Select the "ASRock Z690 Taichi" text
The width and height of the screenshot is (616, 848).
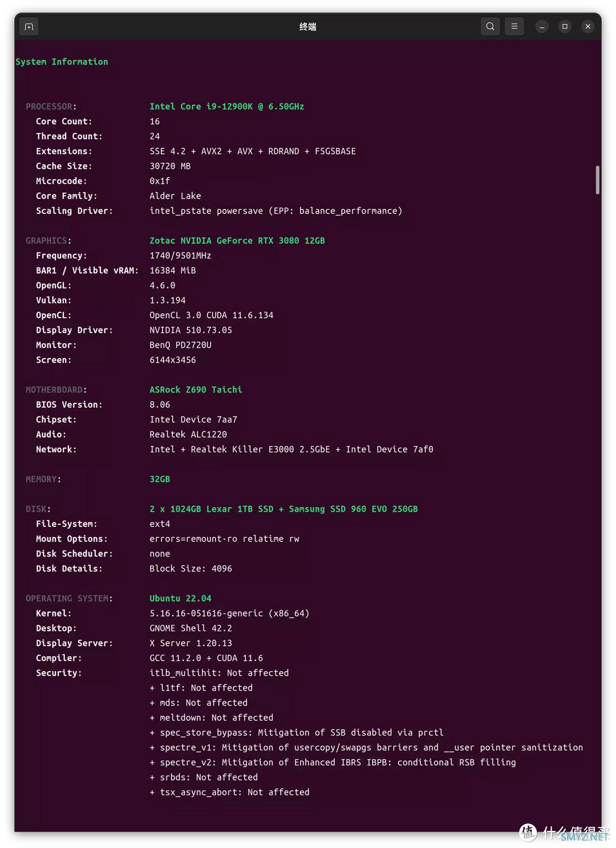[196, 389]
